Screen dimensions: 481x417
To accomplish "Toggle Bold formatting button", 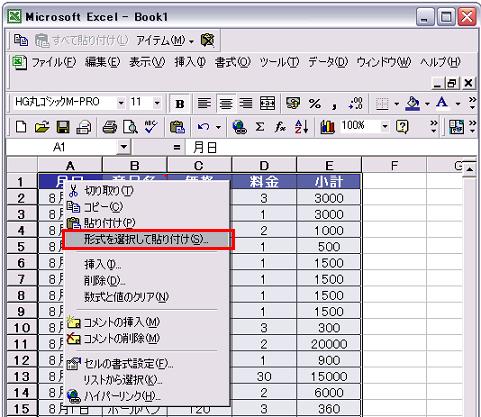I will 180,104.
